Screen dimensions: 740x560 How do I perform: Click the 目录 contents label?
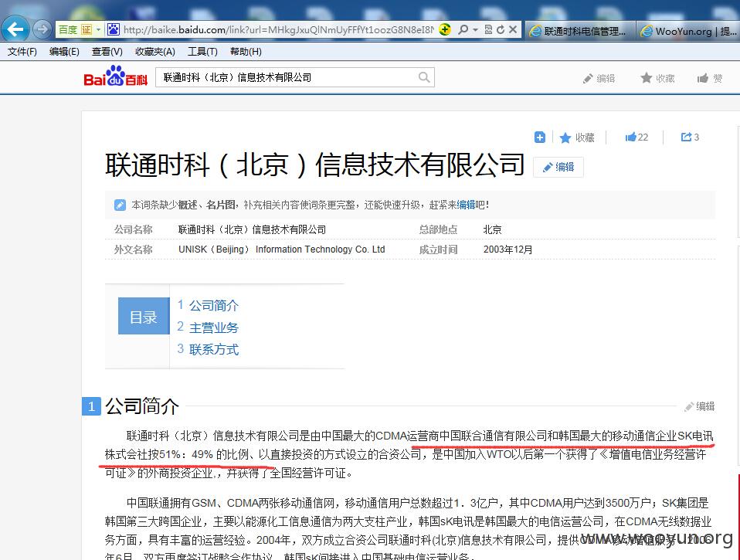click(144, 316)
